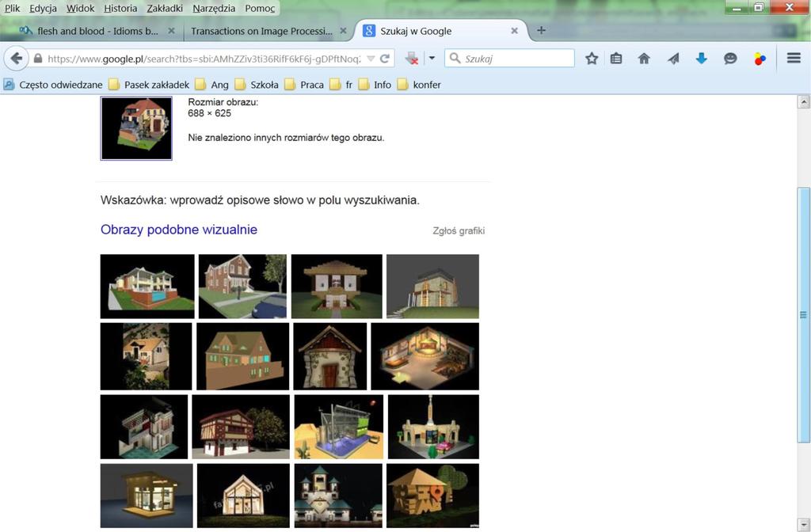
Task: Close the 'Szukaj w Google' tab
Action: coord(514,31)
